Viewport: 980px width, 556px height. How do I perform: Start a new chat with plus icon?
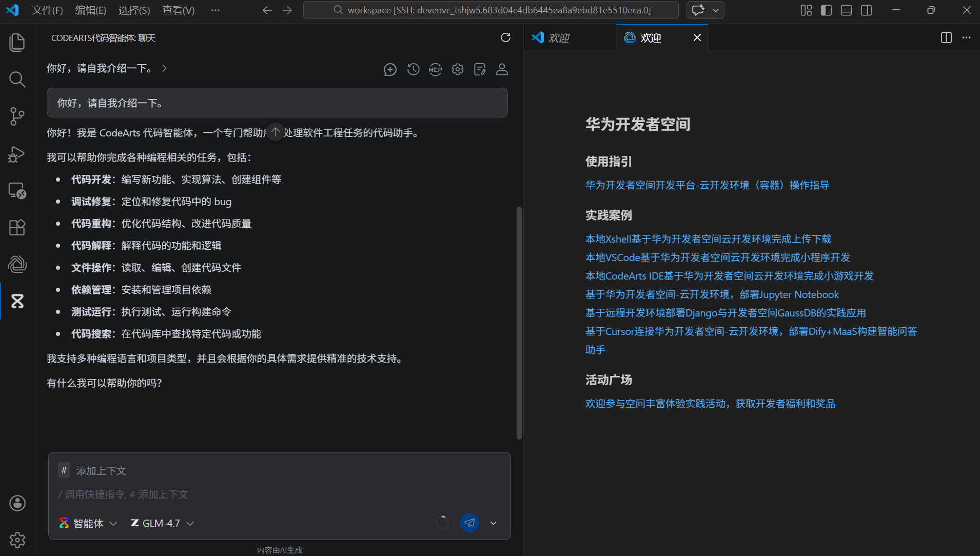point(390,69)
